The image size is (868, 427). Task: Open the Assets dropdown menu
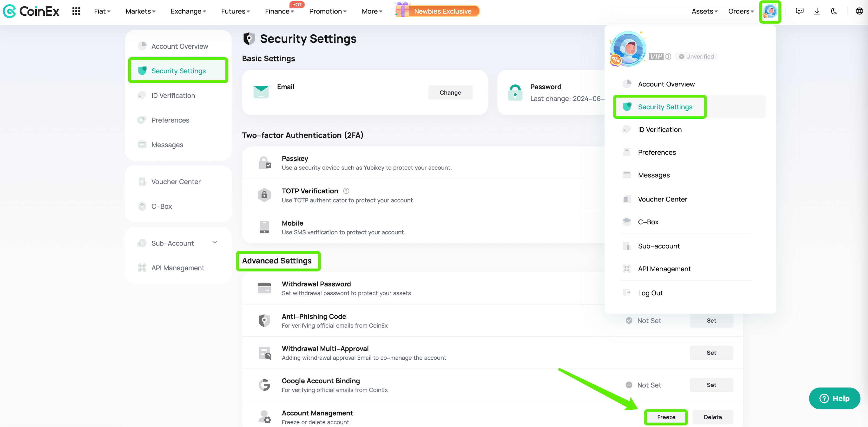point(704,11)
